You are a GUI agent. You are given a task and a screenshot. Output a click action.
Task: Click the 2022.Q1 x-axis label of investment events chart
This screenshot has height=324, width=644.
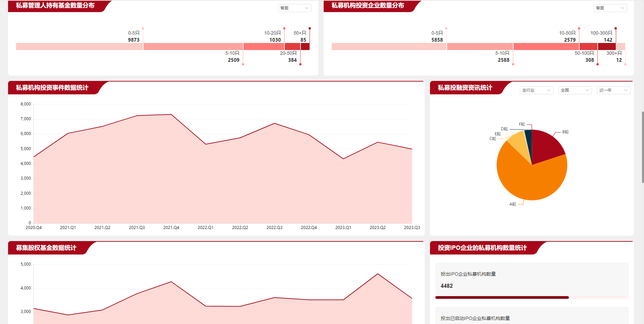(205, 228)
